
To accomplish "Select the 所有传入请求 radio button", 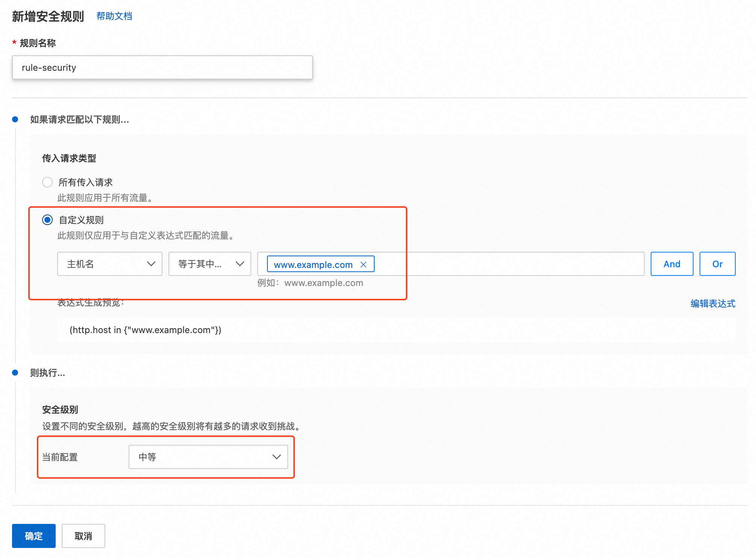I will coord(47,182).
